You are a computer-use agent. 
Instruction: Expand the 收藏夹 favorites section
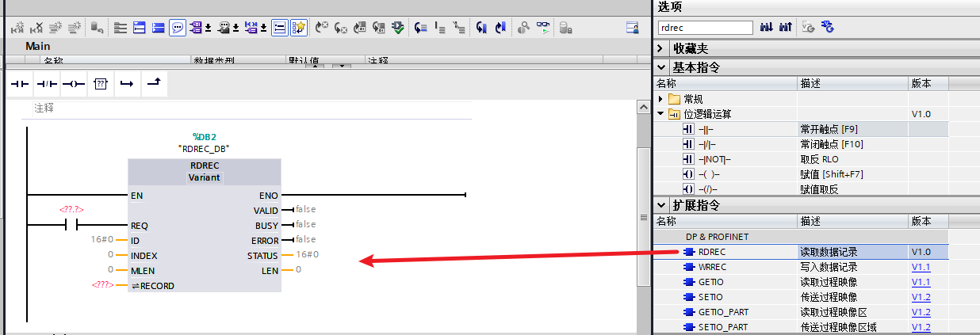point(662,49)
